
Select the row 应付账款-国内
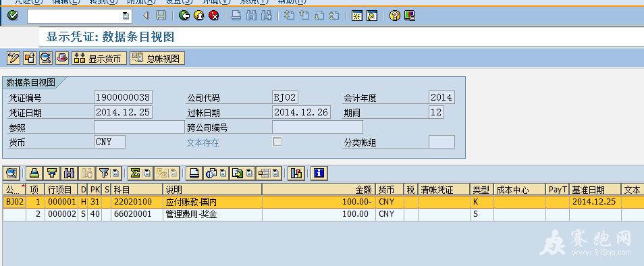(323, 202)
